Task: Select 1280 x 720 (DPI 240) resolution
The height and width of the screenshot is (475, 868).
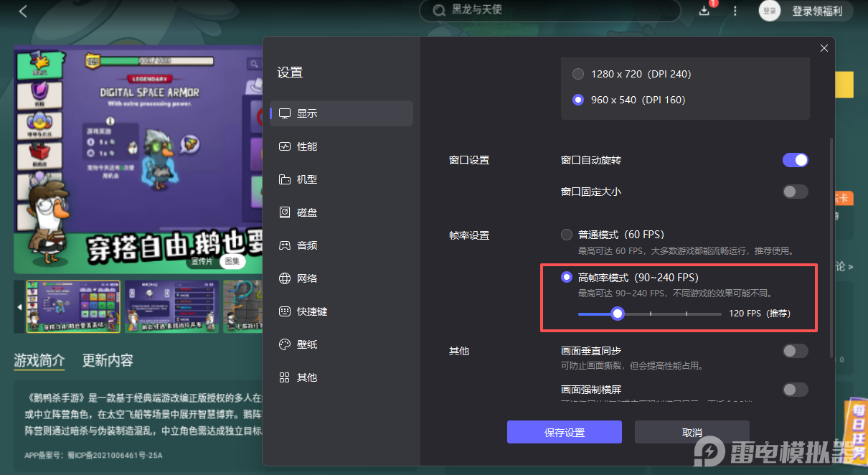Action: point(578,73)
